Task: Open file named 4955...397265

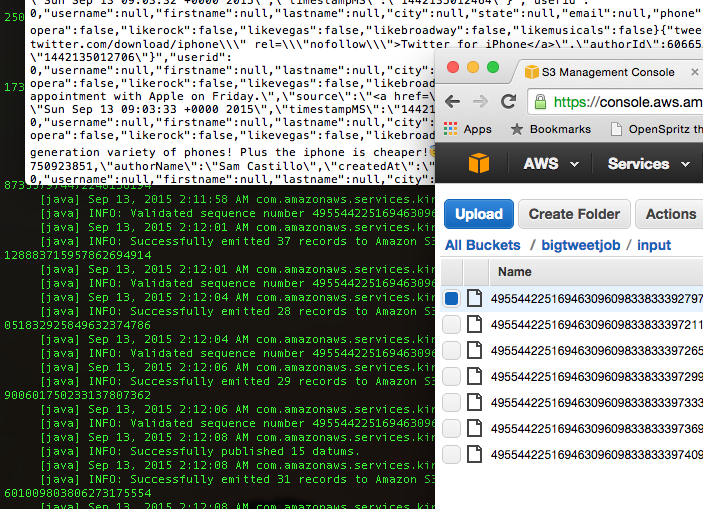Action: point(597,351)
